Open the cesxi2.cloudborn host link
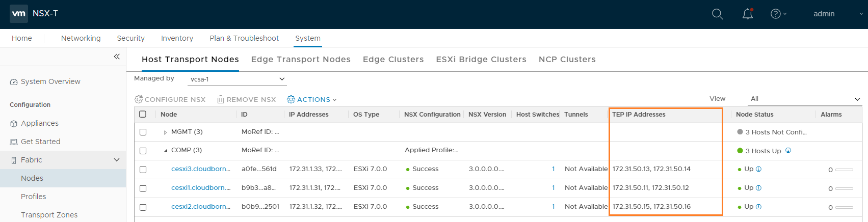The height and width of the screenshot is (222, 868). [x=201, y=207]
